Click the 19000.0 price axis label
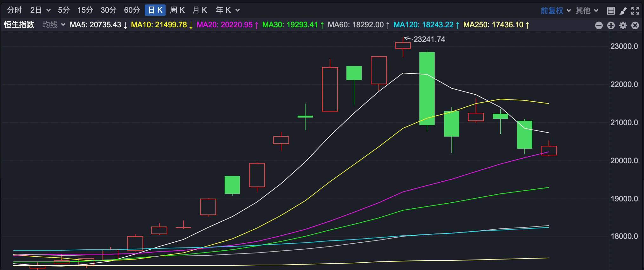 pos(624,199)
